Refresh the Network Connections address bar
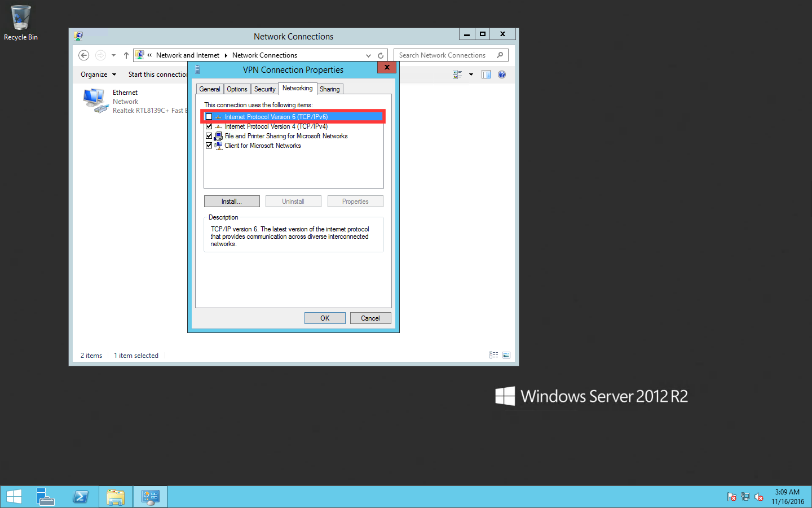This screenshot has height=508, width=812. [x=381, y=55]
